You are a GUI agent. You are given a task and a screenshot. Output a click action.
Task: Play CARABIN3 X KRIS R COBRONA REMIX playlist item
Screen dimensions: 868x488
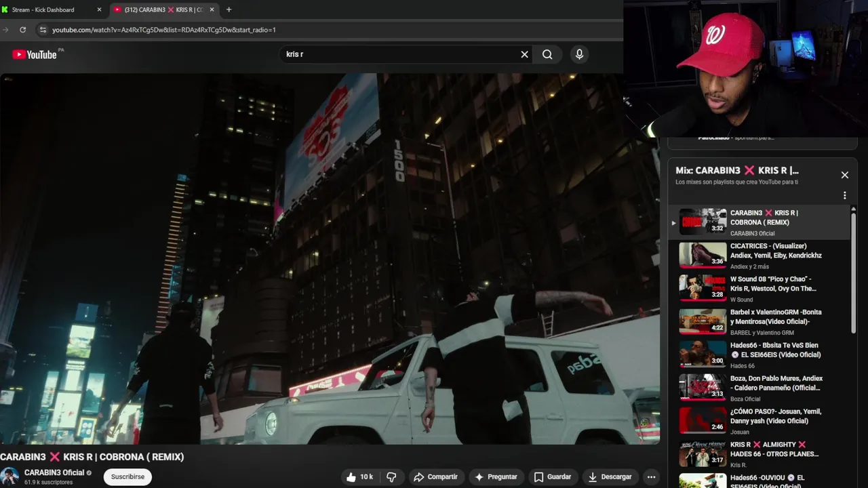(x=759, y=222)
